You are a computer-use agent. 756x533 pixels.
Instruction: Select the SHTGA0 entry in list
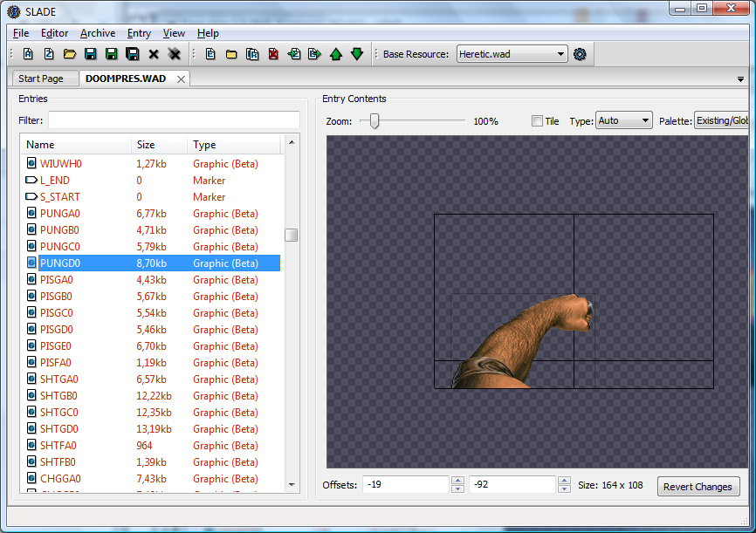click(x=59, y=379)
